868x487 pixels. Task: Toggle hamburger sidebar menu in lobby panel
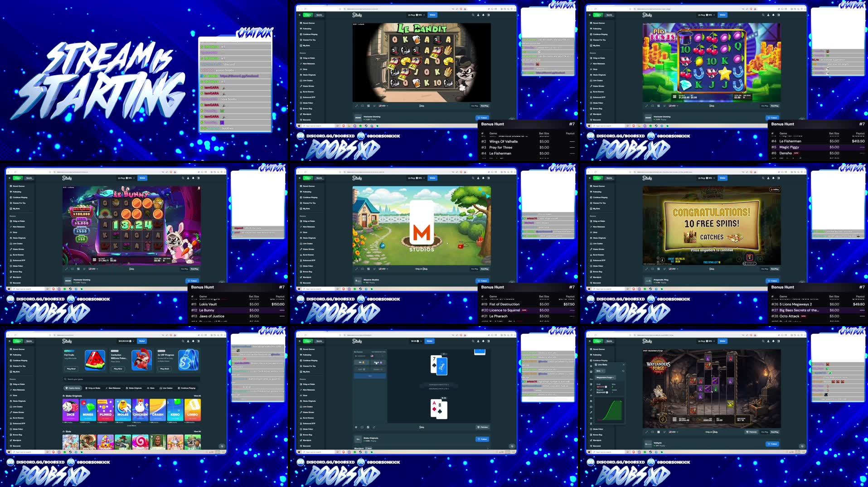click(10, 341)
